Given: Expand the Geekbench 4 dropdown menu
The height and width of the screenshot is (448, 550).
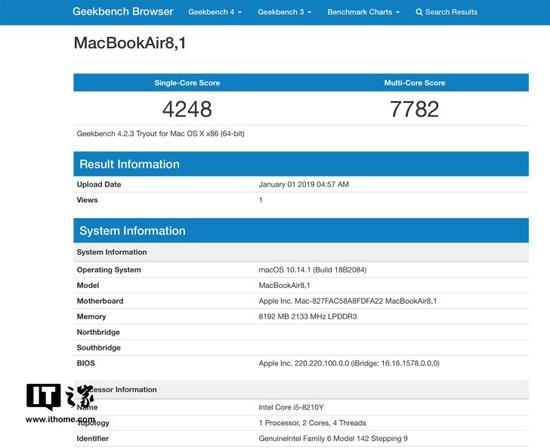Looking at the screenshot, I should point(215,12).
